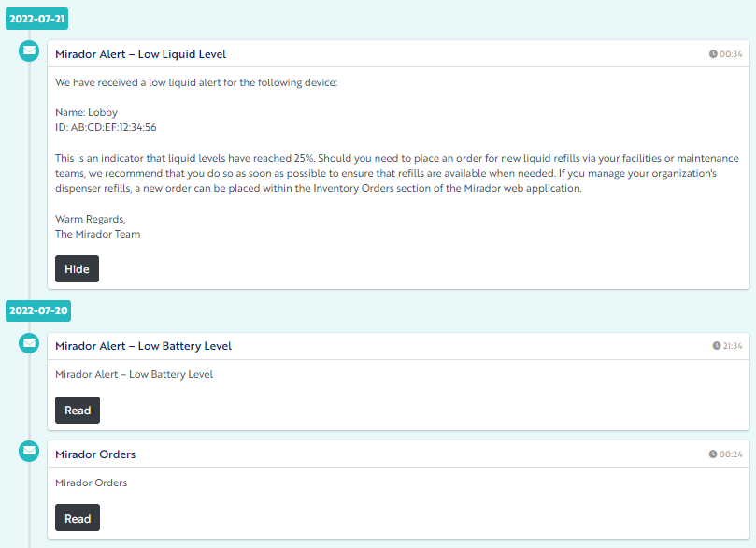Image resolution: width=756 pixels, height=548 pixels.
Task: Click the Mirador Alert – Low Liquid Level title
Action: coord(140,54)
